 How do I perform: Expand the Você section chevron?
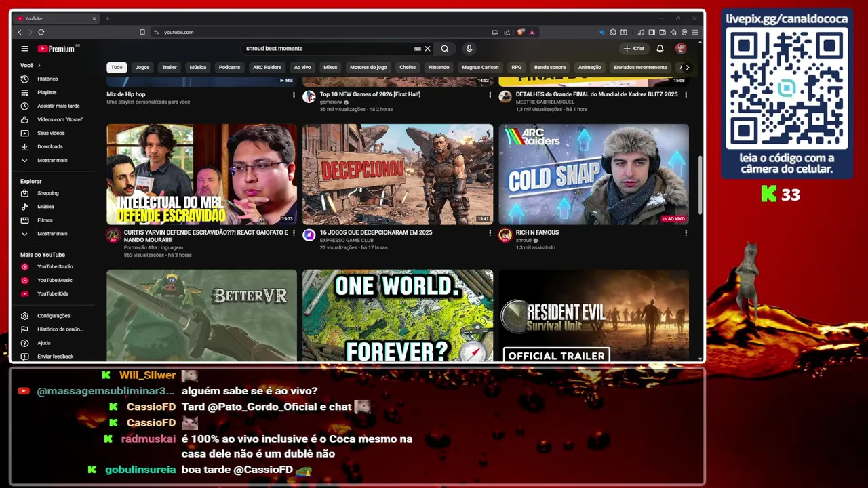pyautogui.click(x=39, y=66)
